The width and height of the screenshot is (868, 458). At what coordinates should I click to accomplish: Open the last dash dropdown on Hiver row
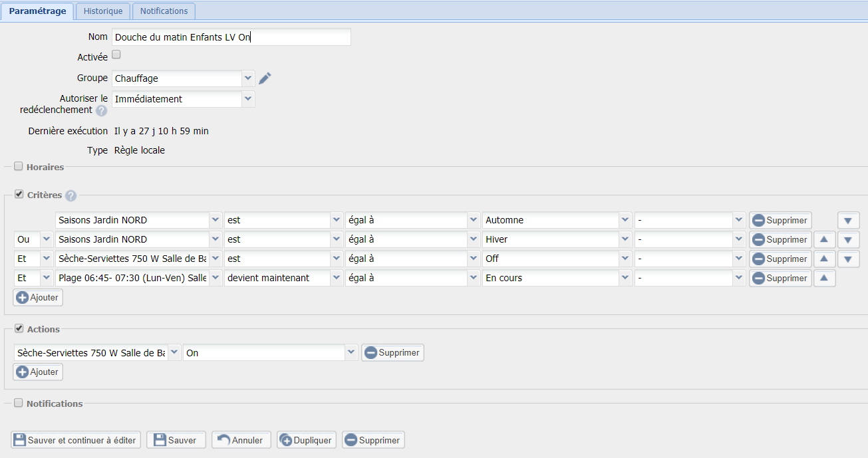point(739,239)
